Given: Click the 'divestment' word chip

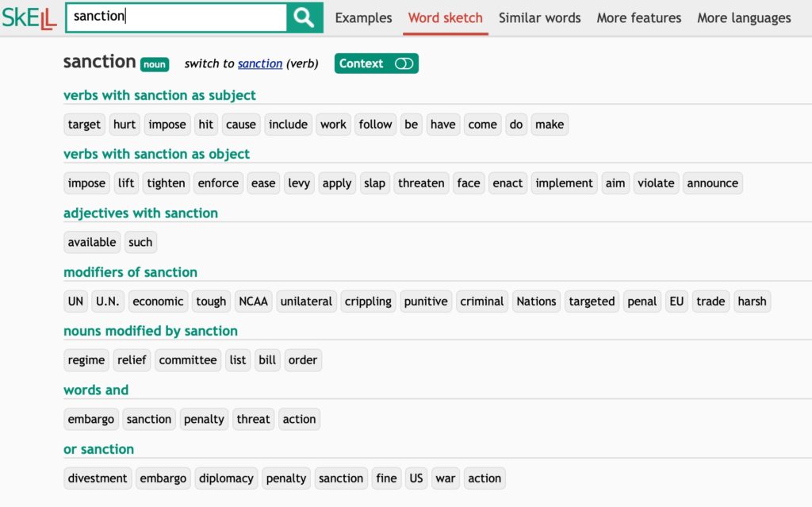Looking at the screenshot, I should (98, 478).
